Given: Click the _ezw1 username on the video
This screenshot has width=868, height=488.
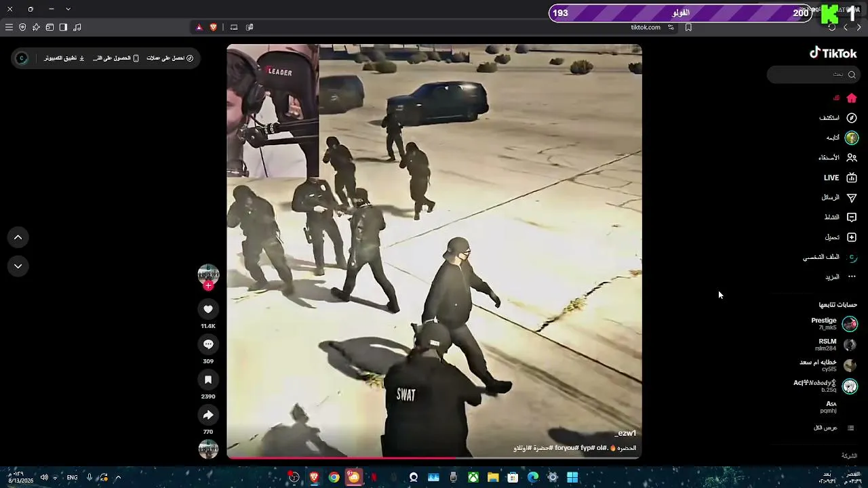Looking at the screenshot, I should (x=625, y=434).
